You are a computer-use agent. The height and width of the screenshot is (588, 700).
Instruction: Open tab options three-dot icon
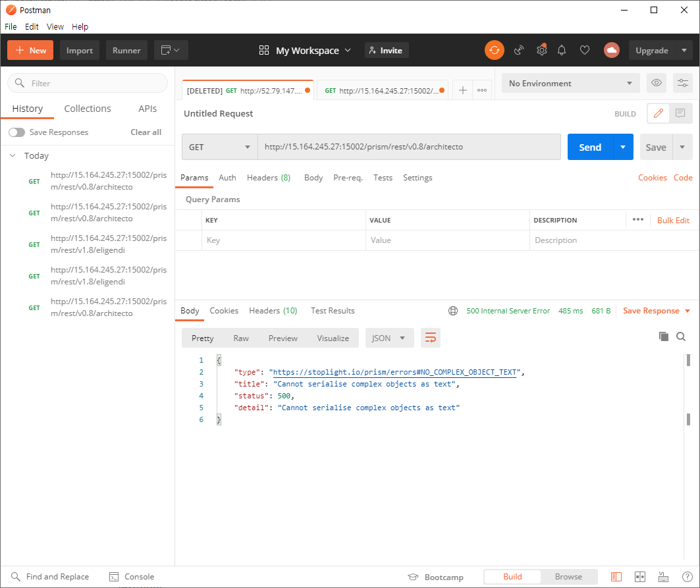click(482, 90)
